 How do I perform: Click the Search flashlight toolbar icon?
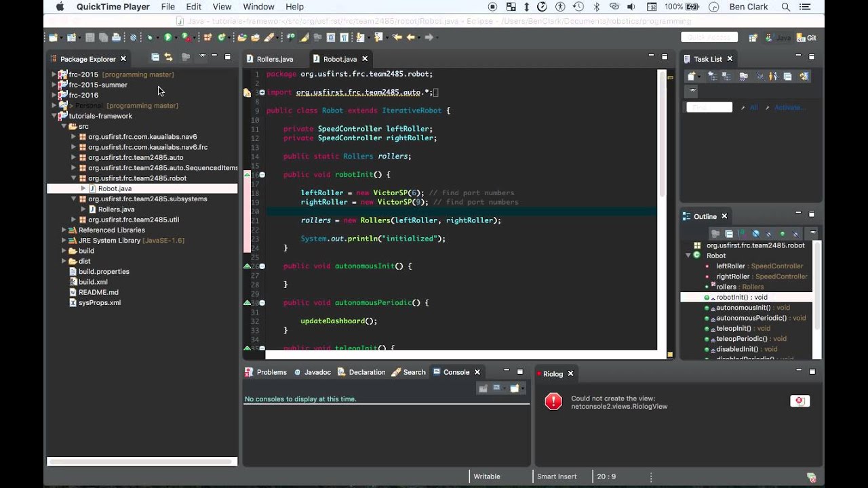click(x=268, y=37)
